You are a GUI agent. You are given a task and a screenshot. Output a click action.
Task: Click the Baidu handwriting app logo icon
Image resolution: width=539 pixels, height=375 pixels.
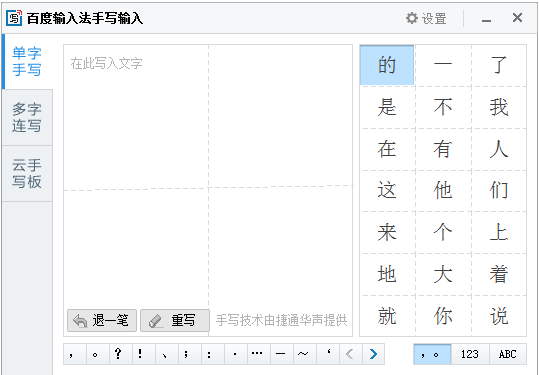tap(14, 18)
